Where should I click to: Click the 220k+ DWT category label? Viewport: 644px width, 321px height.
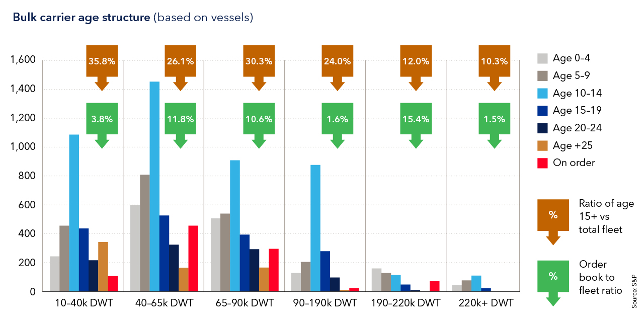coord(486,303)
